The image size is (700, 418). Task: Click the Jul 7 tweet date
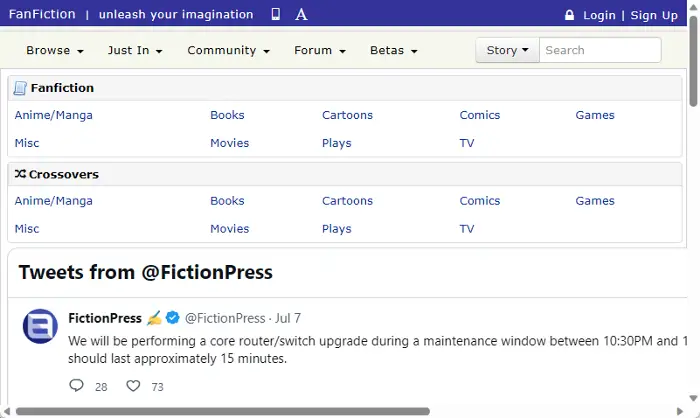(x=288, y=318)
